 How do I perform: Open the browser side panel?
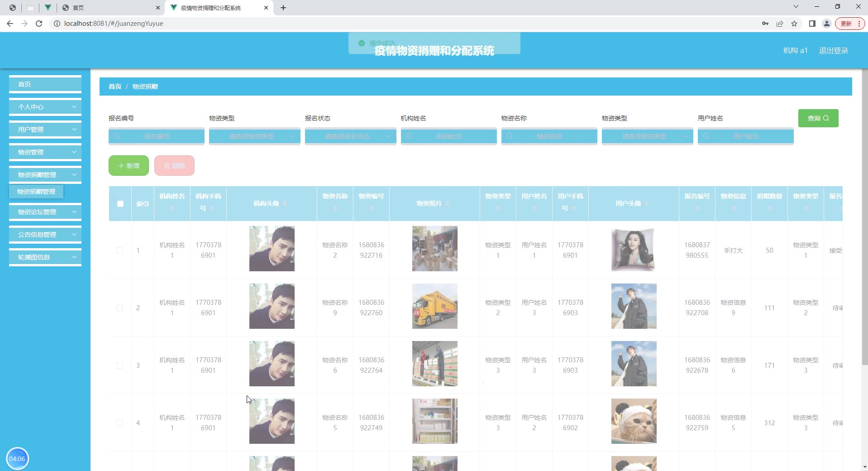coord(812,24)
